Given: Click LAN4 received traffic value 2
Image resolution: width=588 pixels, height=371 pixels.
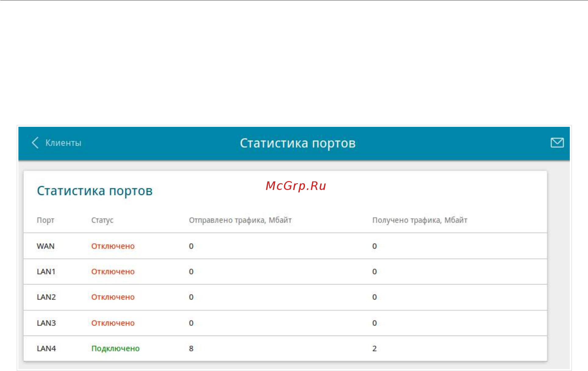Looking at the screenshot, I should coord(375,348).
